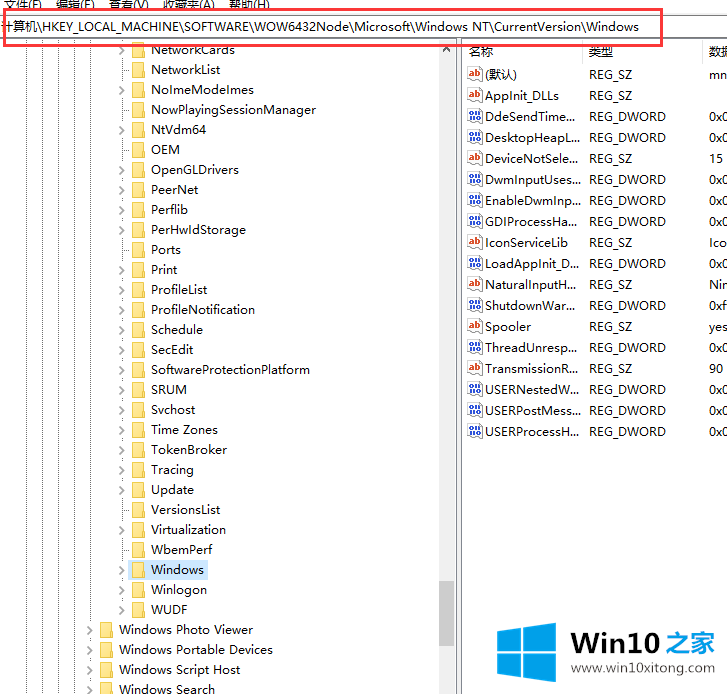Click the Windows key folder icon

pyautogui.click(x=138, y=569)
